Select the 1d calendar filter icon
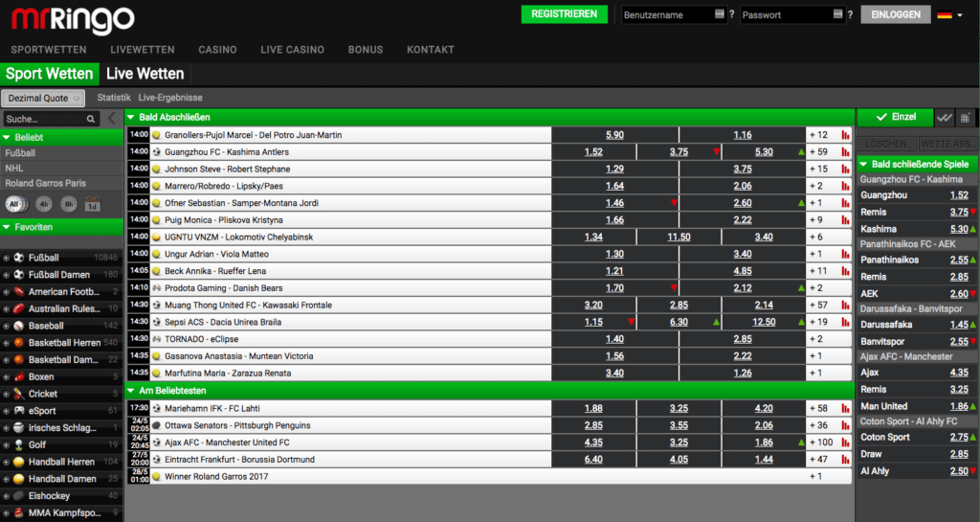 pyautogui.click(x=93, y=204)
